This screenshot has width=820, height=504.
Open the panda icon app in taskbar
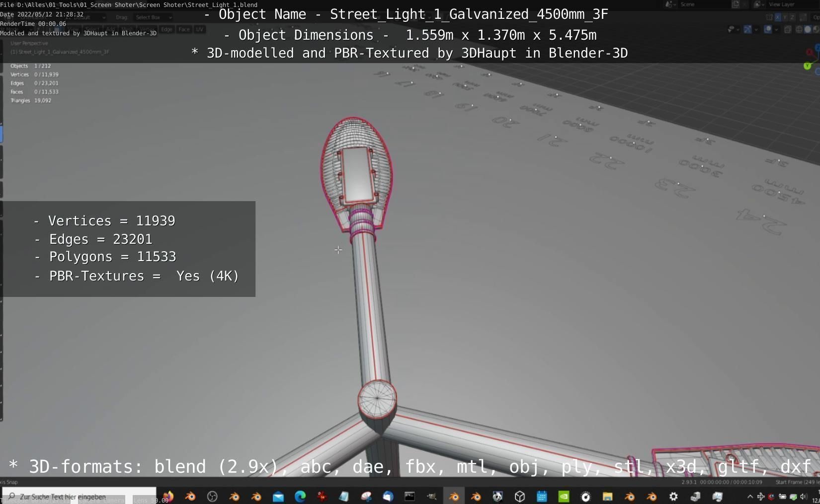[497, 496]
